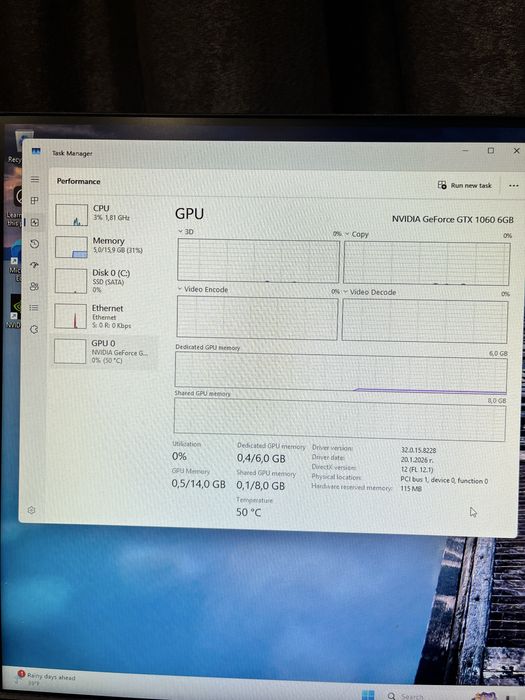Click the GPU Memory value '0,5/14,0 GB'
This screenshot has height=700, width=525.
(x=198, y=484)
